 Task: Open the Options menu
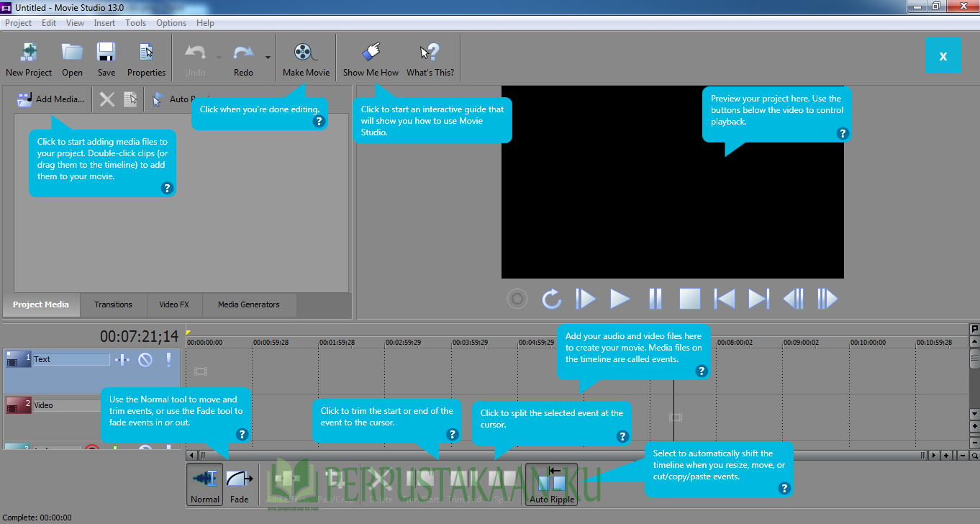point(171,23)
